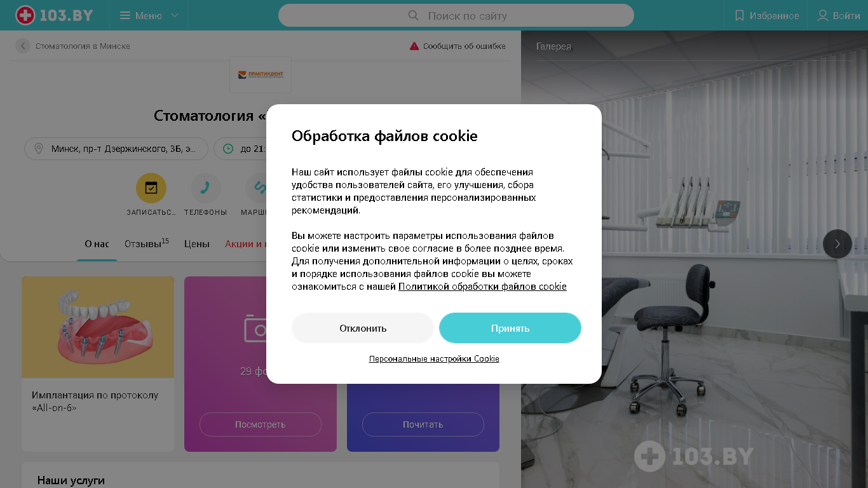Viewport: 868px width, 488px height.
Task: Click the back arrow beside Стоматология в Минске
Action: [23, 46]
